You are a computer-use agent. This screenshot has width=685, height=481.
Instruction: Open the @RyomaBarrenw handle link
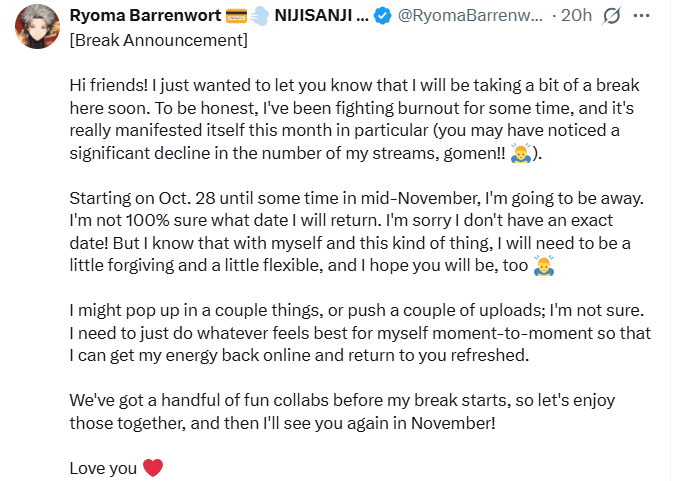[467, 16]
